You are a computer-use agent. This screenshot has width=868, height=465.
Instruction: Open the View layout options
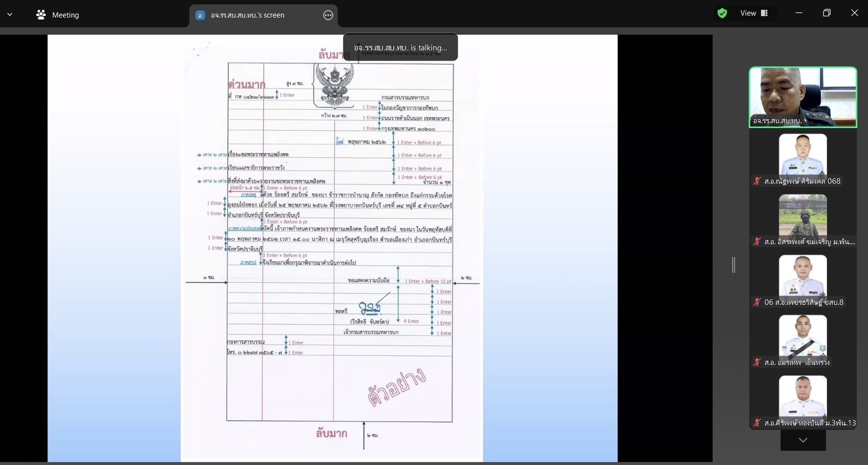coord(753,13)
